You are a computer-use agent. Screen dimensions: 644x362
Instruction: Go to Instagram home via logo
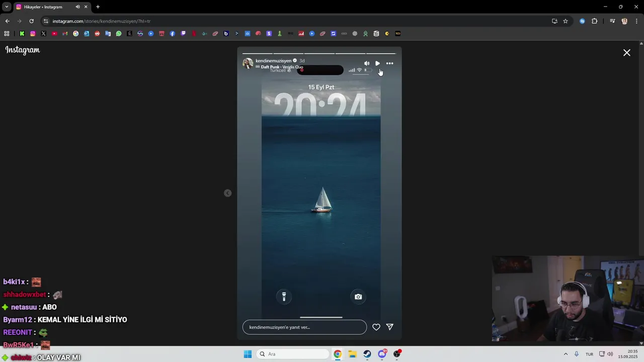[23, 50]
